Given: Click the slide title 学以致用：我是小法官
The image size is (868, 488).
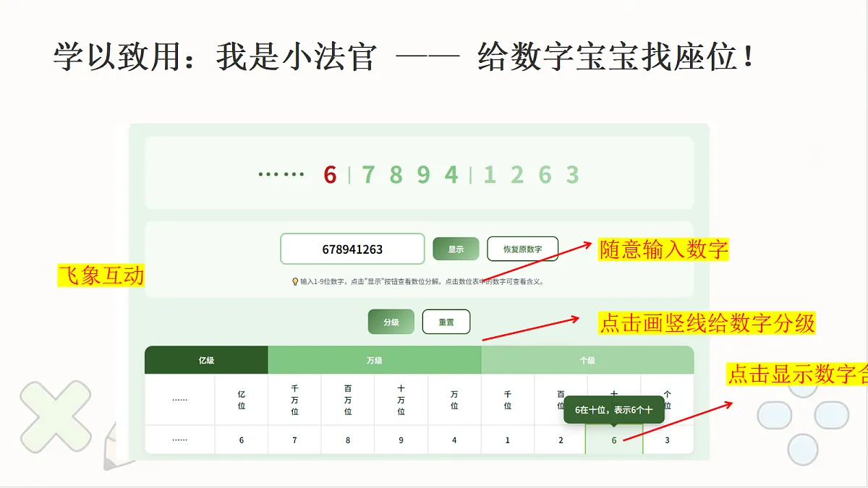Looking at the screenshot, I should (216, 57).
